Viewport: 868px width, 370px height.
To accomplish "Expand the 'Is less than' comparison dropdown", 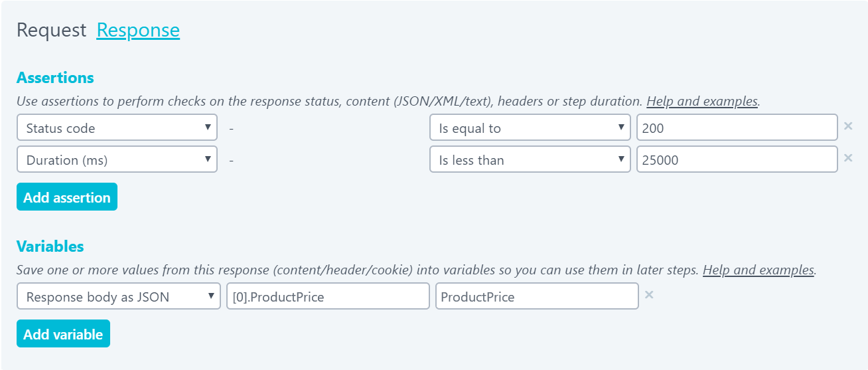I will tap(530, 159).
